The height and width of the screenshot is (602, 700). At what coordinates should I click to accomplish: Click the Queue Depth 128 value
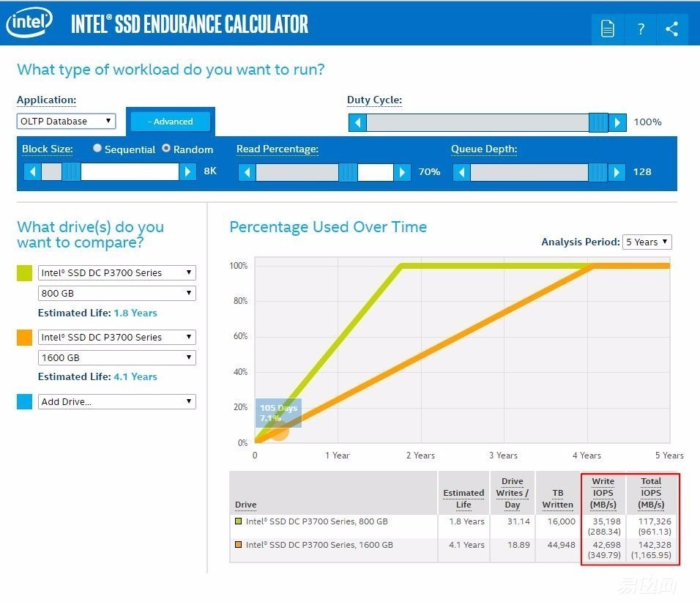pos(642,171)
